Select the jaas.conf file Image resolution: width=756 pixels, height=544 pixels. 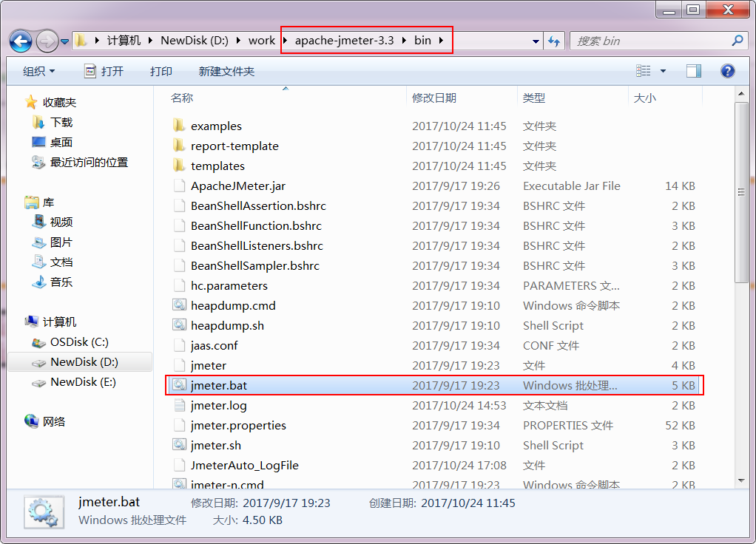214,345
